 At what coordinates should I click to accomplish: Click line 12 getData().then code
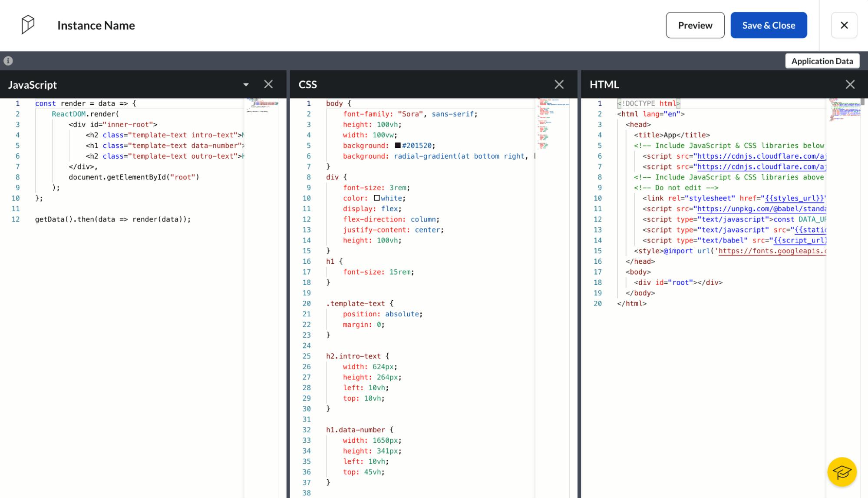113,219
